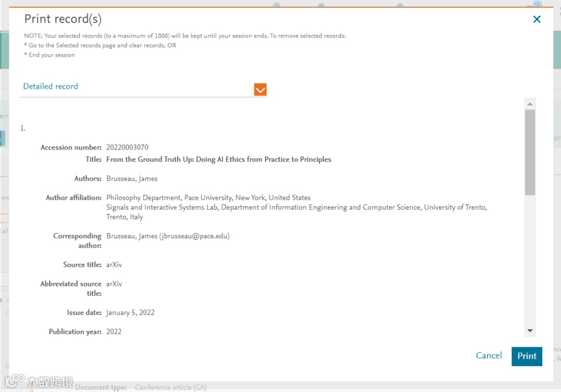Click 'Go to the Selected records page' line
This screenshot has height=392, width=561.
click(x=100, y=45)
